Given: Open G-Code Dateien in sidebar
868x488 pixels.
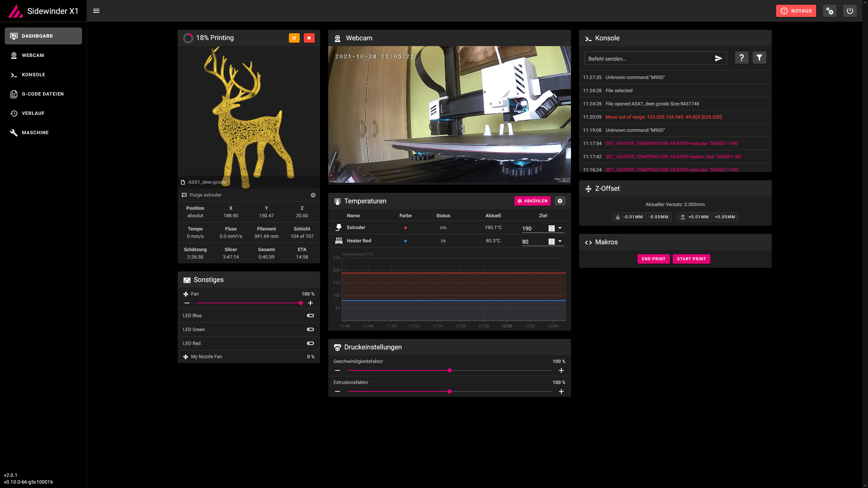Looking at the screenshot, I should pos(43,94).
